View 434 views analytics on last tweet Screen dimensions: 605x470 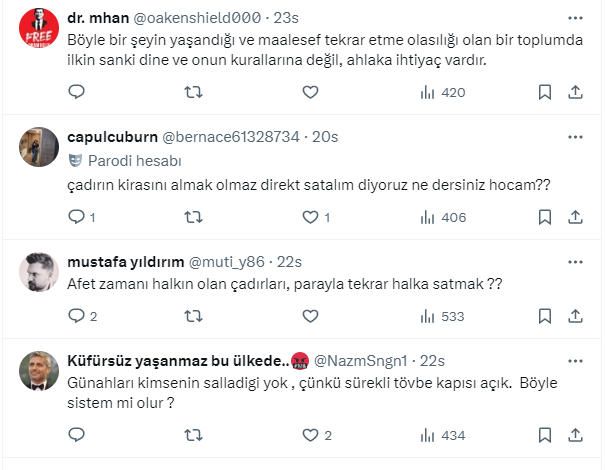pyautogui.click(x=443, y=435)
